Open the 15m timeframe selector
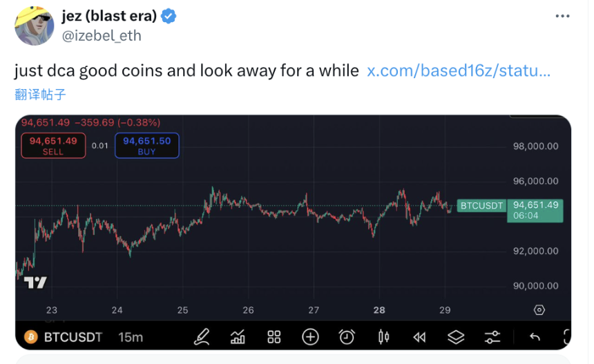This screenshot has height=364, width=594. (x=131, y=337)
